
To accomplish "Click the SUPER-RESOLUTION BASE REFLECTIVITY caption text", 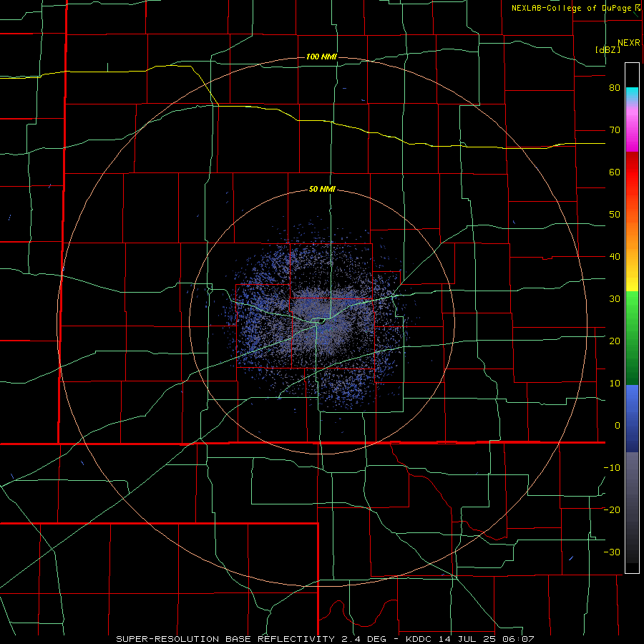I will (x=225, y=639).
